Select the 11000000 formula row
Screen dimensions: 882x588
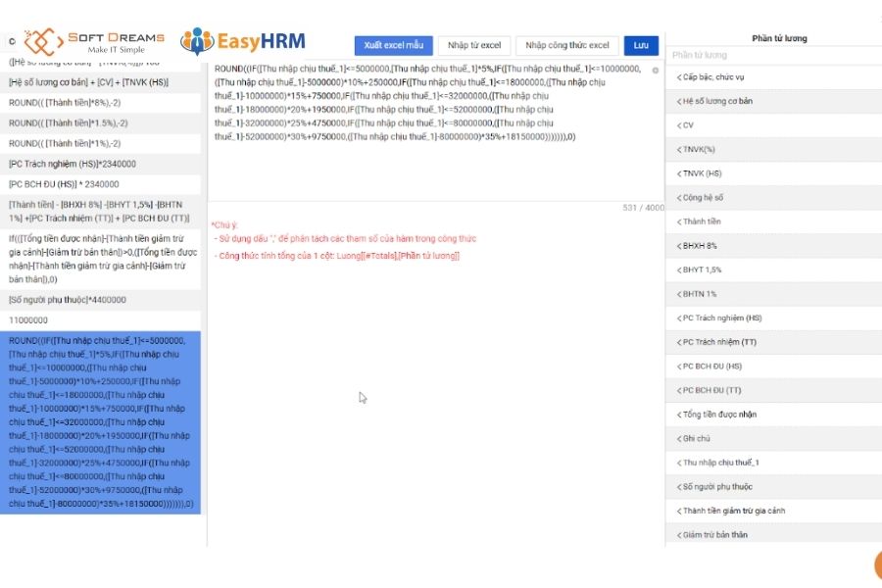tap(100, 320)
